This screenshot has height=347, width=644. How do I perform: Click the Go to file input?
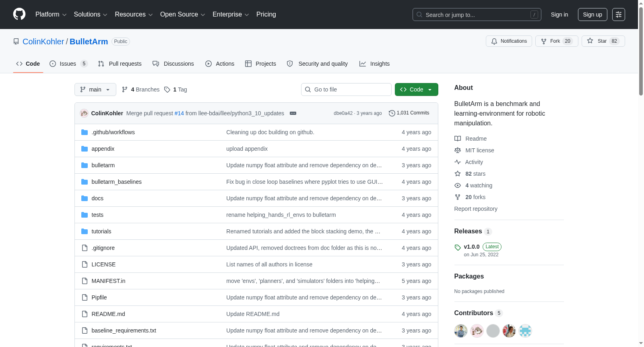(x=346, y=89)
